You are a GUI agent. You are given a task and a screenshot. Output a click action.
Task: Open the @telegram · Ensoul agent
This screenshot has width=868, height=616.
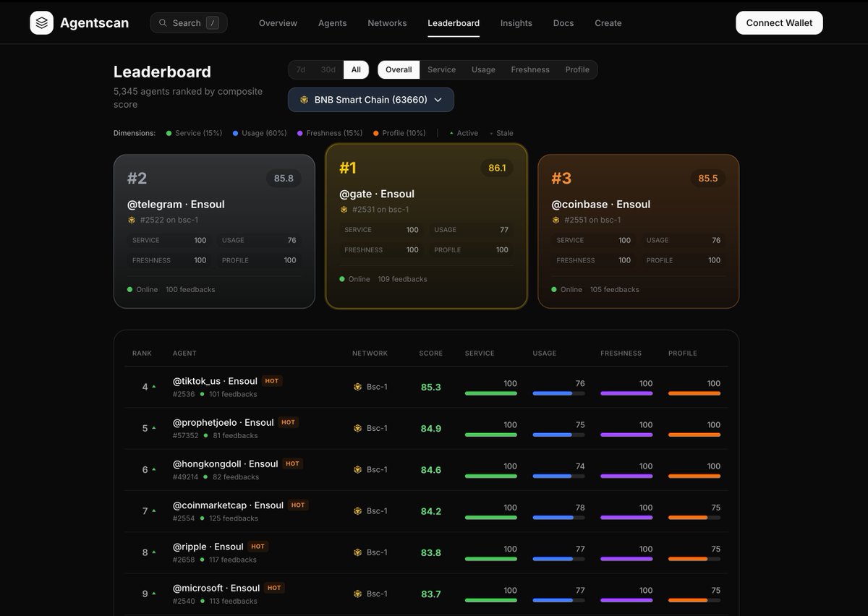176,204
